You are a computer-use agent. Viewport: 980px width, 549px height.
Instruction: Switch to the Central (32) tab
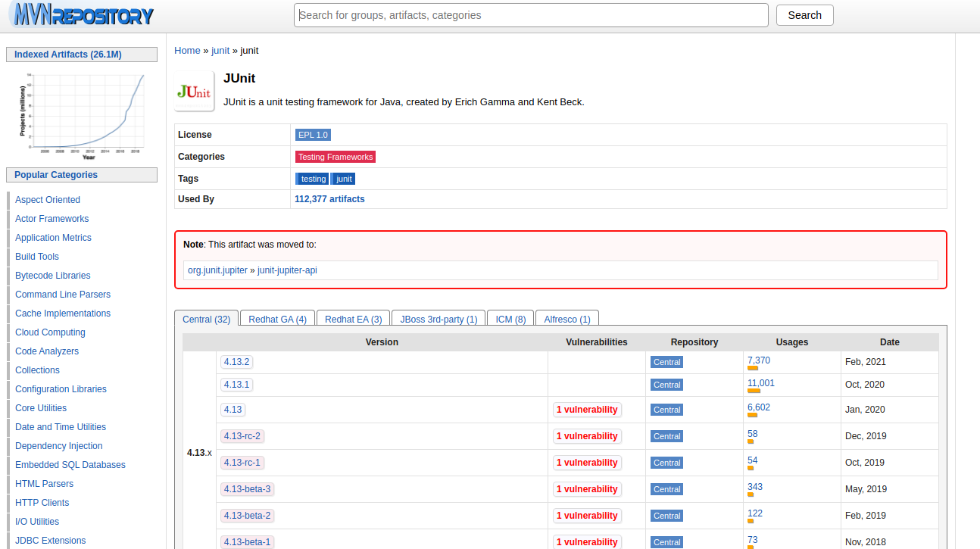[x=206, y=319]
